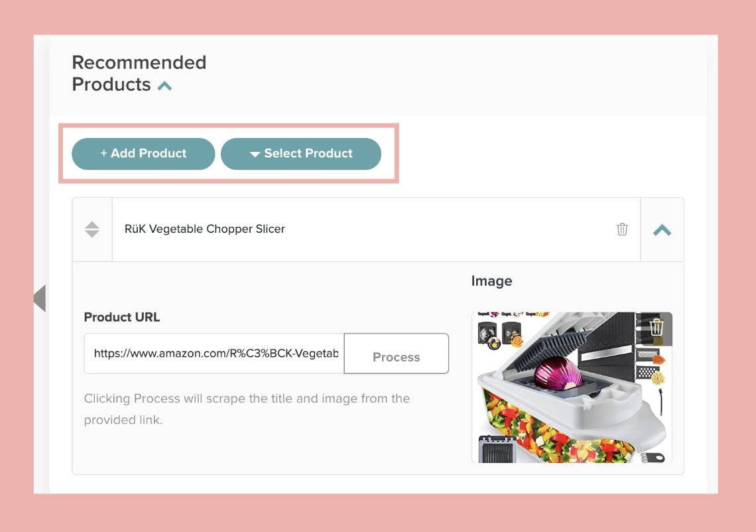This screenshot has height=532, width=756.
Task: Click the reorder handle's up arrow
Action: point(92,224)
